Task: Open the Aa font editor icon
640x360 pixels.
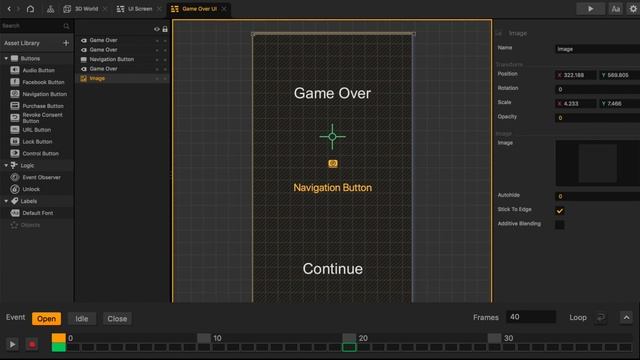Action: click(616, 9)
